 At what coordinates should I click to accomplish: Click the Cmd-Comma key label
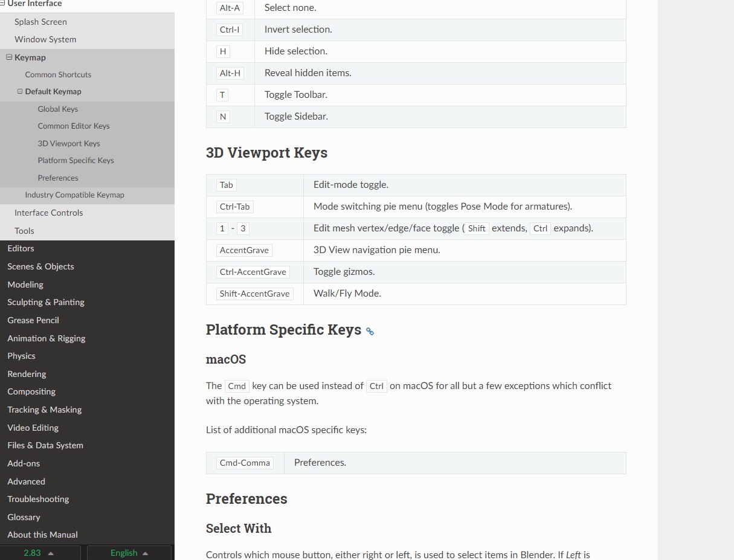point(245,463)
